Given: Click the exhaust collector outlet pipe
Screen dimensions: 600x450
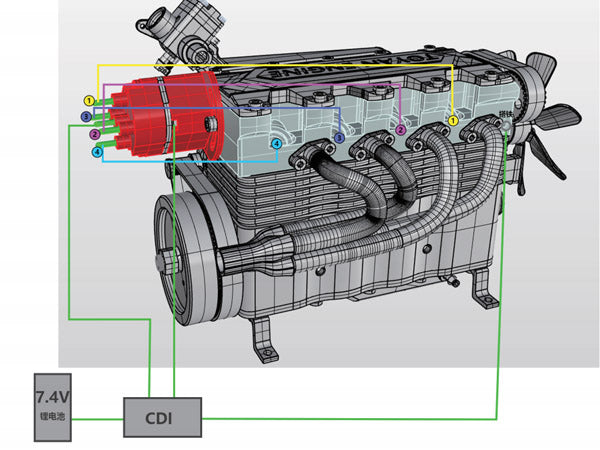Looking at the screenshot, I should [256, 251].
